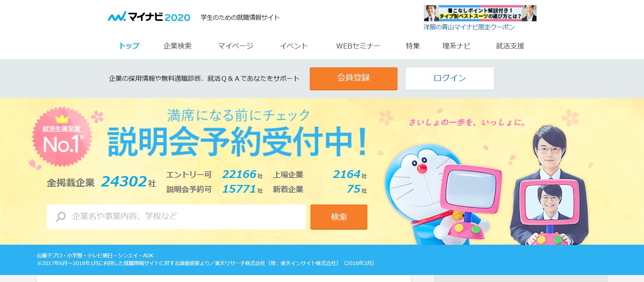Go to マイページ in navigation
Image resolution: width=644 pixels, height=282 pixels.
[236, 46]
